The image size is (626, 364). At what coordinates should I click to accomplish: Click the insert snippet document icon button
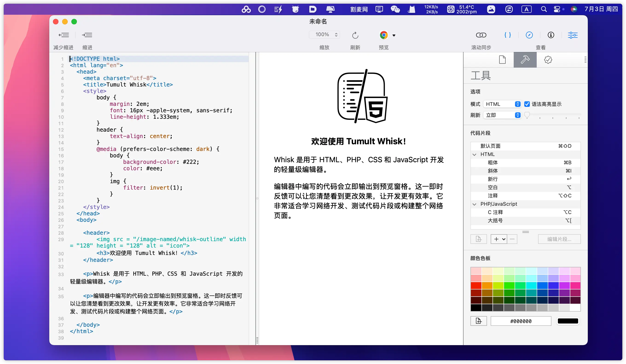(x=478, y=239)
